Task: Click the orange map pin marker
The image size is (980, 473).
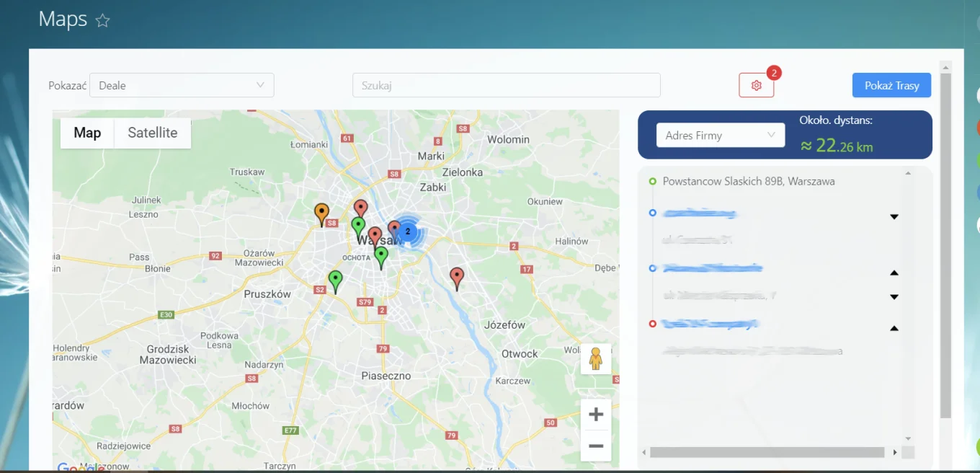Action: pos(322,213)
